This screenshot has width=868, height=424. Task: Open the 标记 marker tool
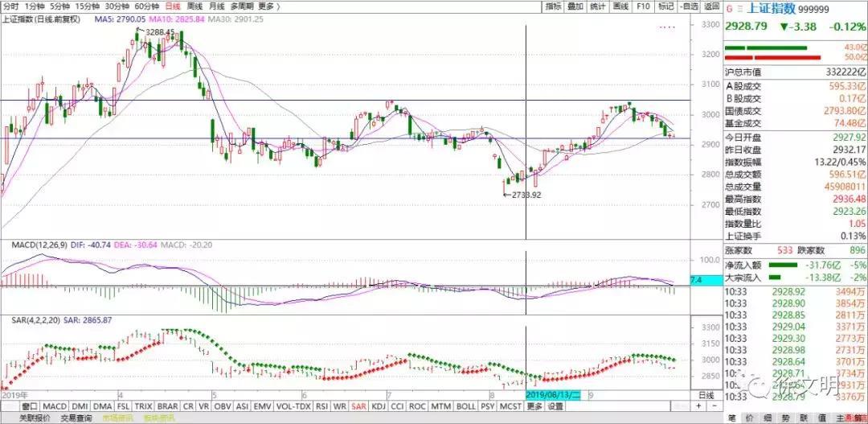tap(665, 6)
